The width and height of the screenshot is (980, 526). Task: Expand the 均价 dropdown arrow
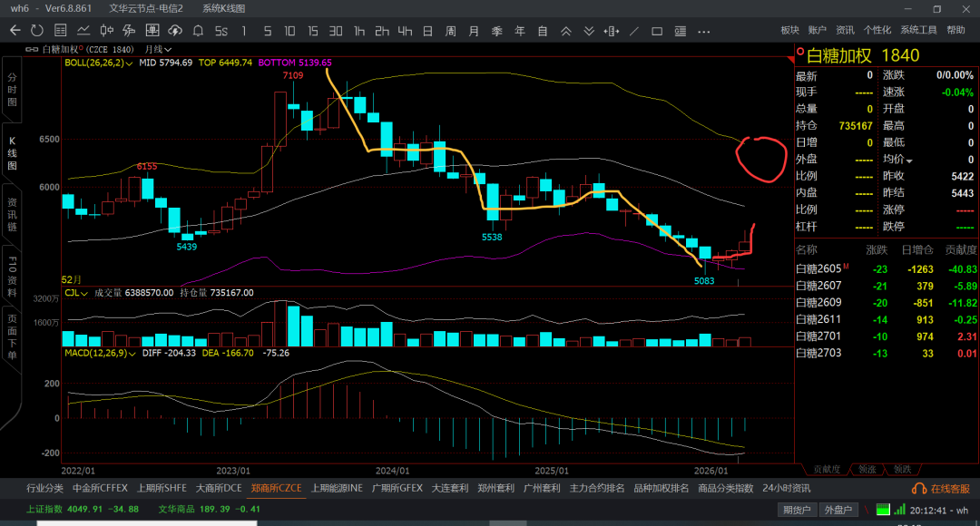909,161
